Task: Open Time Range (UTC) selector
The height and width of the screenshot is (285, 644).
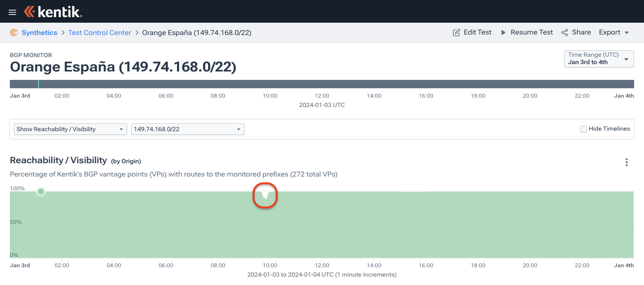Action: point(599,59)
